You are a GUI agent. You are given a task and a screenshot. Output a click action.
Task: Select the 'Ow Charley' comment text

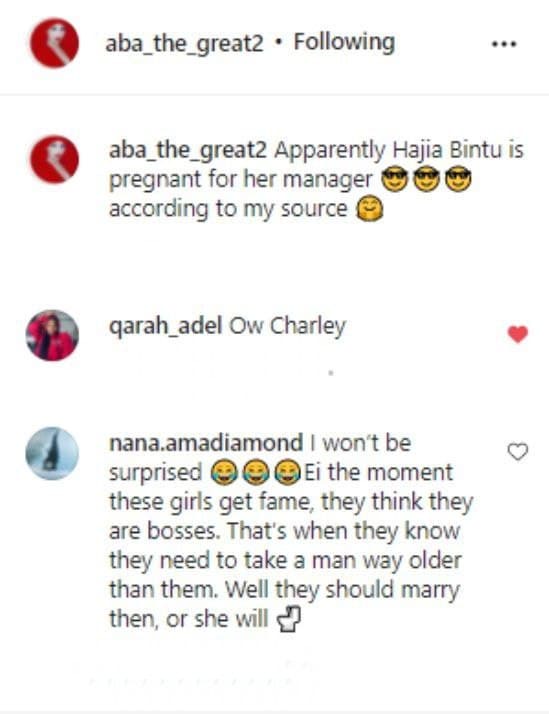click(x=287, y=327)
